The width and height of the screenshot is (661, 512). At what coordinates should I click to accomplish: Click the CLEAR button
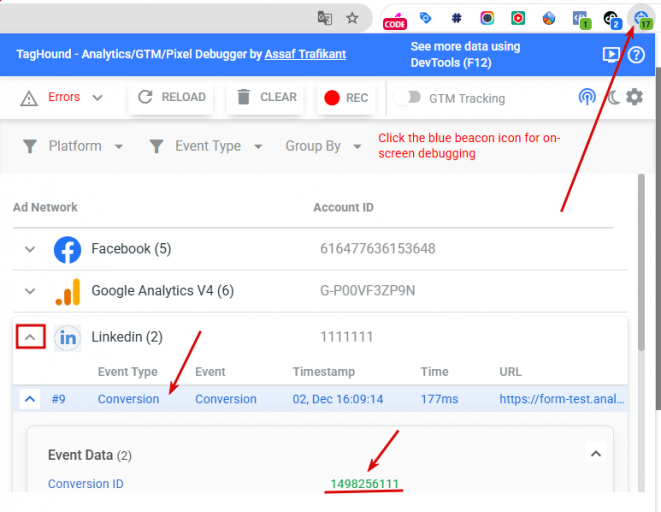point(265,97)
